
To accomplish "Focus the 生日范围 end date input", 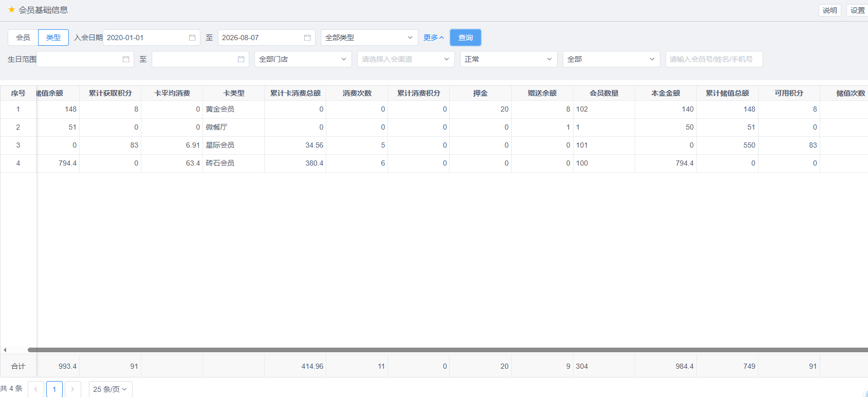I will point(200,59).
